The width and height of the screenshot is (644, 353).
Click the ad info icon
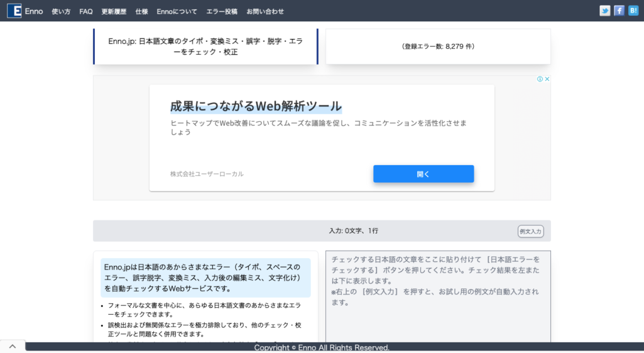tap(540, 79)
